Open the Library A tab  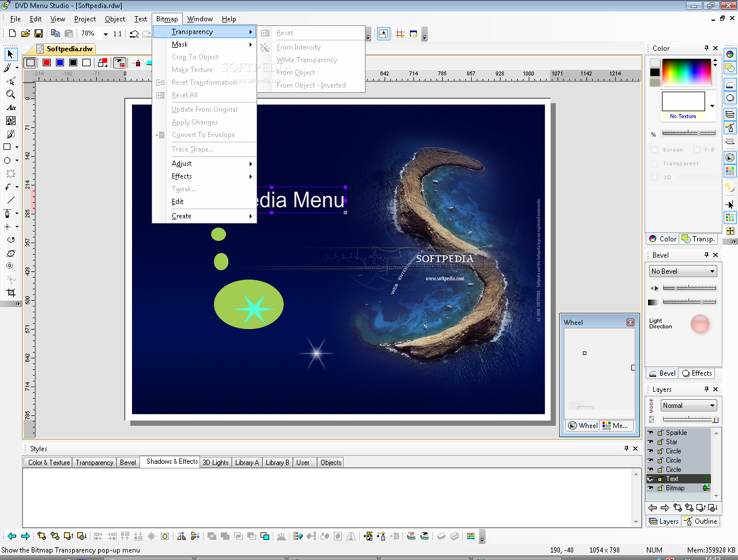tap(247, 463)
